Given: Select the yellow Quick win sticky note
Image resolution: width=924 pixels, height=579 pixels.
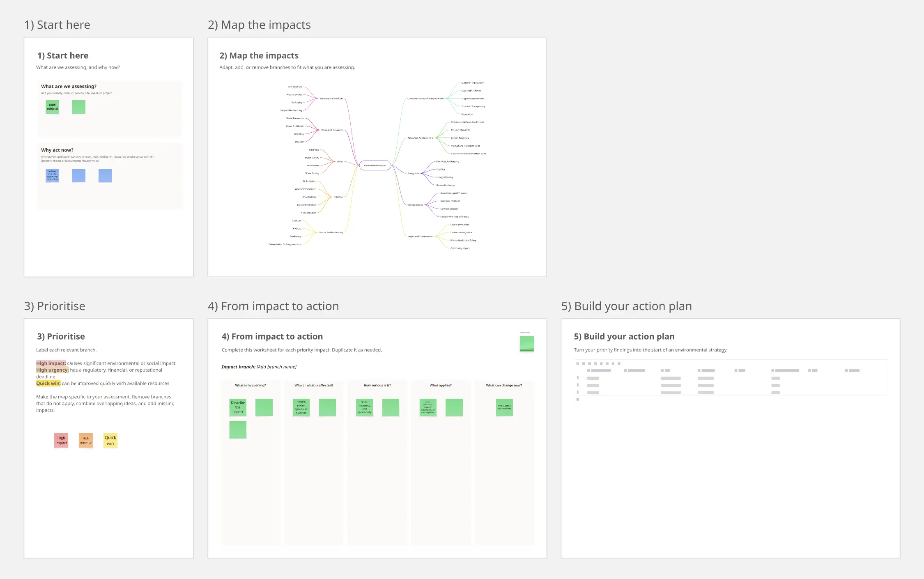Looking at the screenshot, I should [x=110, y=440].
